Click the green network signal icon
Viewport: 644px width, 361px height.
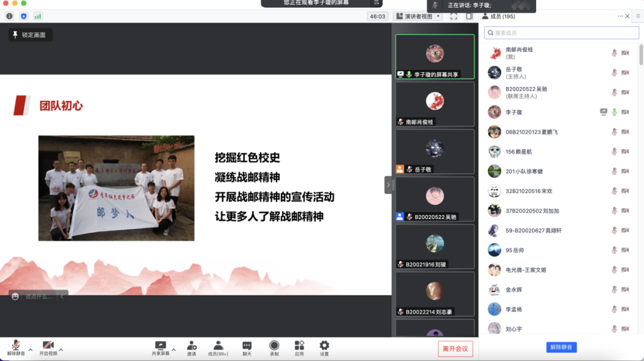tap(38, 16)
